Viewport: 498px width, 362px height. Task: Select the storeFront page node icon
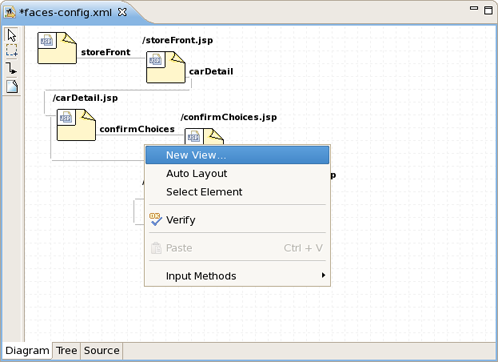tap(57, 48)
